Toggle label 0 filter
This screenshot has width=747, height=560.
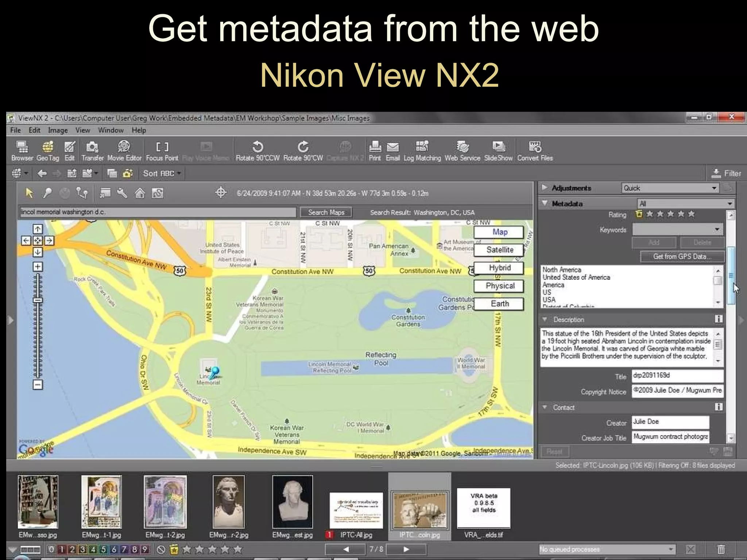(x=51, y=549)
